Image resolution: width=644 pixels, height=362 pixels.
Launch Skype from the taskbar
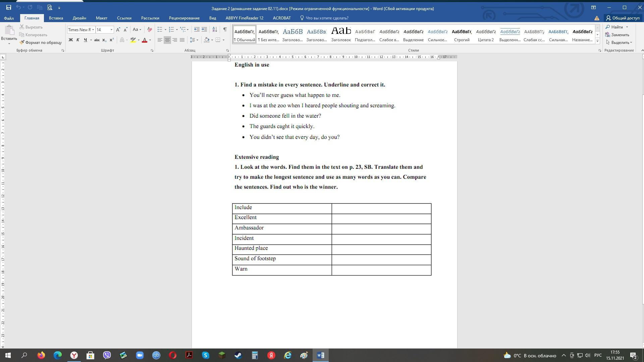(x=206, y=355)
